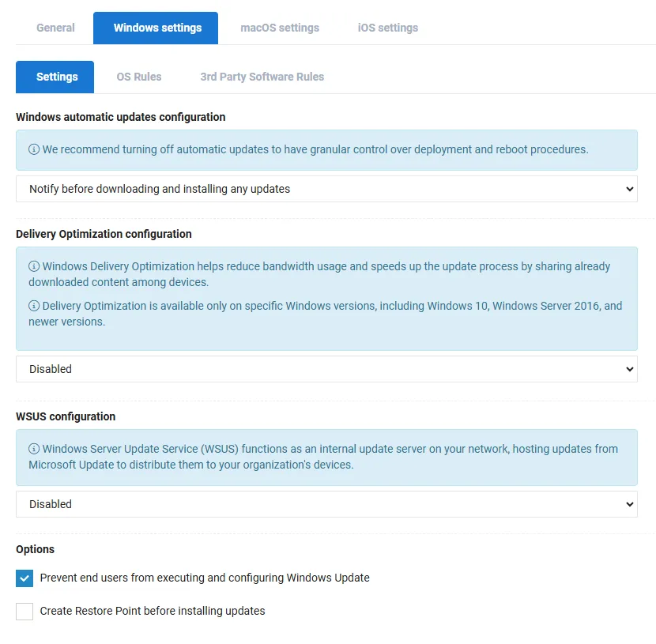Open the macOS settings tab
The height and width of the screenshot is (644, 656).
coord(280,28)
